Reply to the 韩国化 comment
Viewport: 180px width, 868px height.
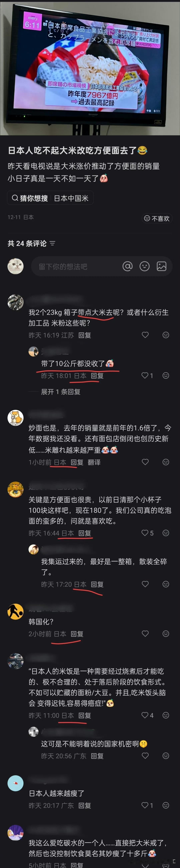(77, 634)
